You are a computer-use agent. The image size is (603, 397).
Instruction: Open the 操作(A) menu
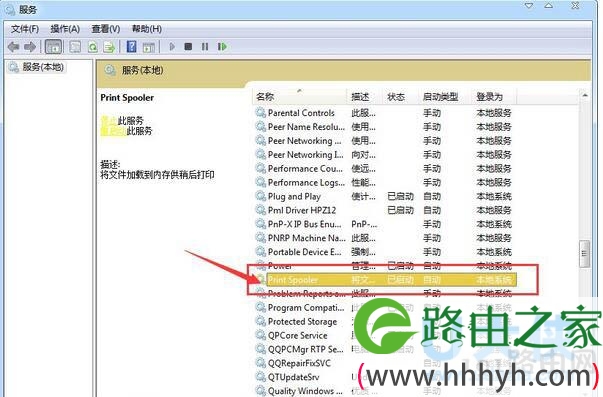point(65,29)
